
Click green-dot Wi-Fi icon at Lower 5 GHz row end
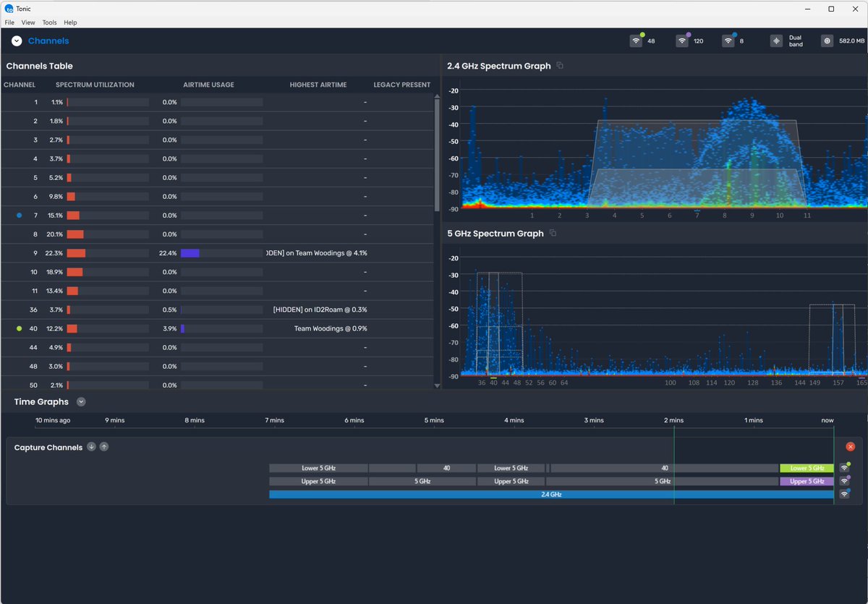(845, 468)
